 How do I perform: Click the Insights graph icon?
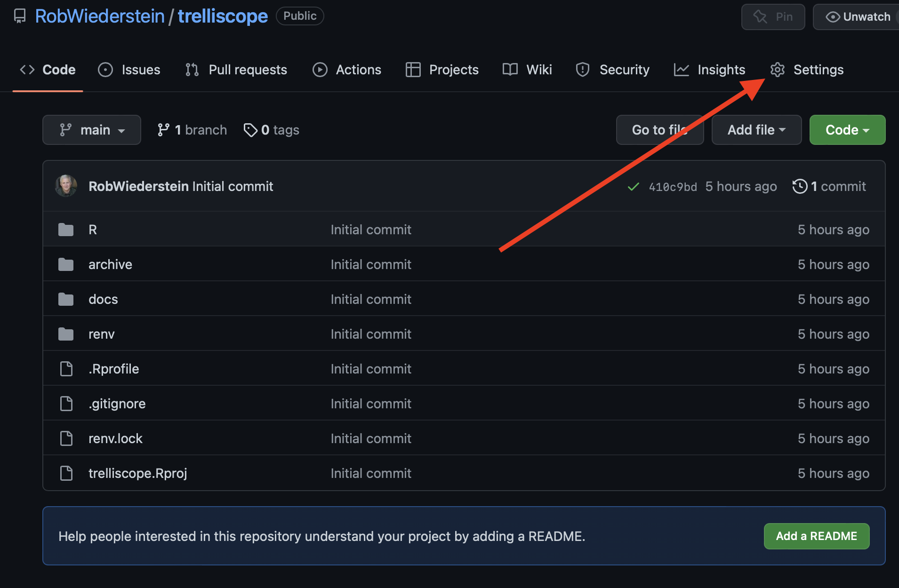681,70
